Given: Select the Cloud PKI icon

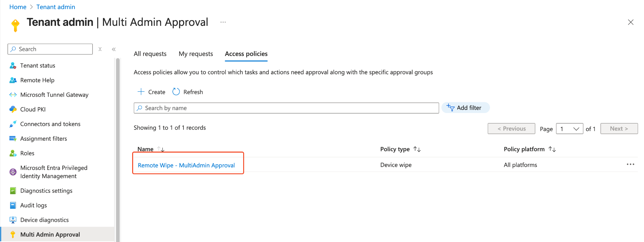Looking at the screenshot, I should (x=13, y=109).
